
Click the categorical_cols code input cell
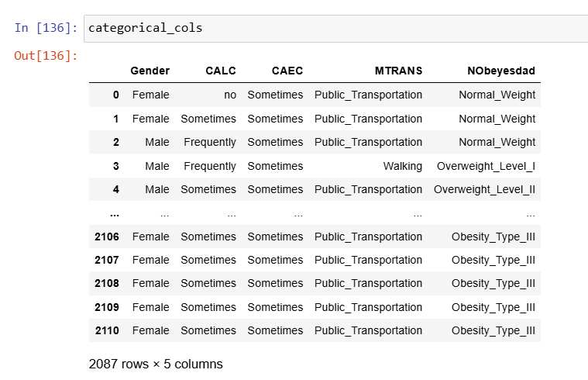tap(335, 29)
